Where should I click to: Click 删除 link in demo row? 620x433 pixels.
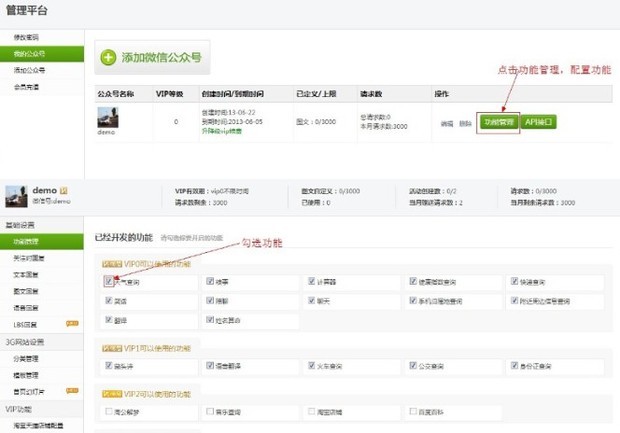465,124
